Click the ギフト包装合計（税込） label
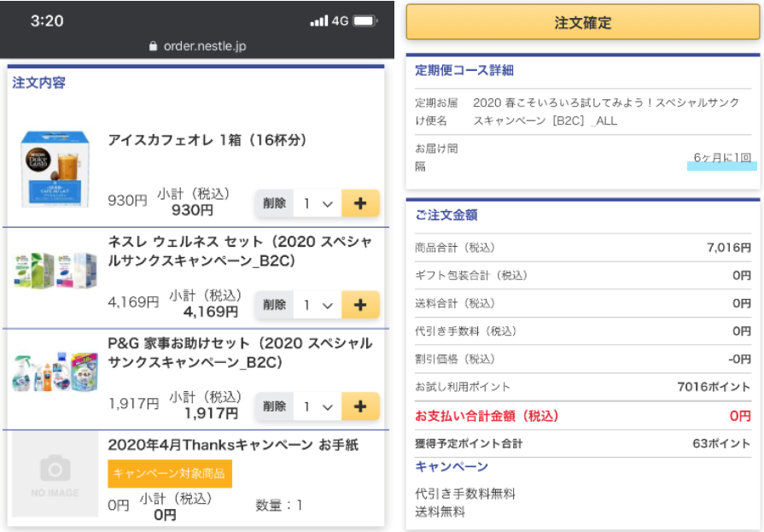764x532 pixels. pyautogui.click(x=471, y=276)
